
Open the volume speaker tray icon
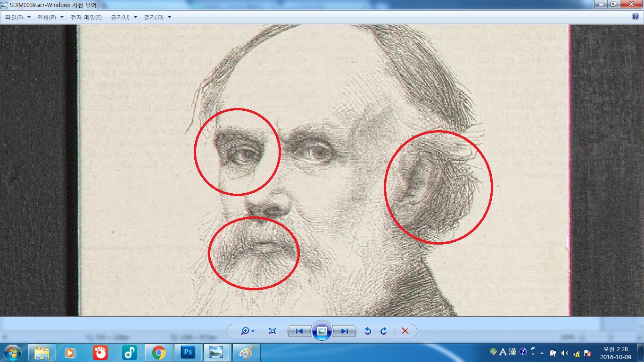coord(565,353)
